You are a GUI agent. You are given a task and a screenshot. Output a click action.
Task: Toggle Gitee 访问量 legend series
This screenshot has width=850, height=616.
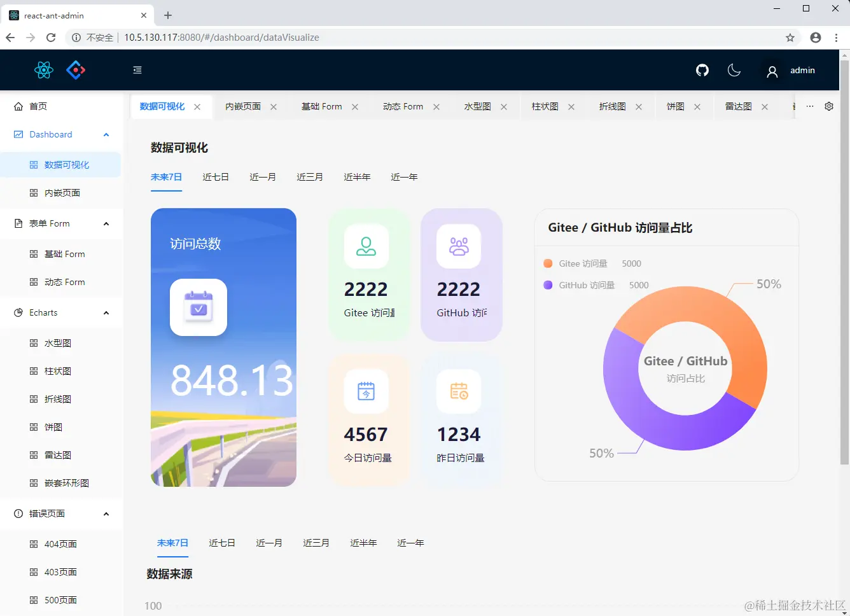click(x=576, y=263)
